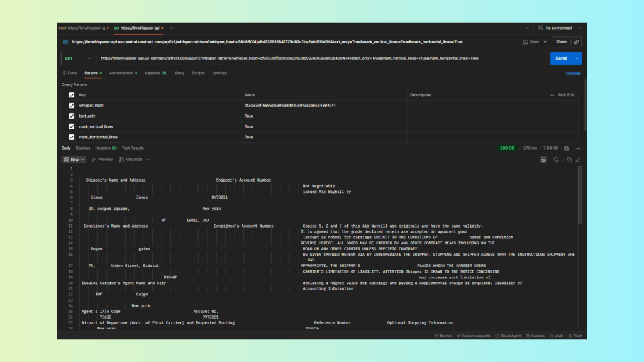Open the Raw response format dropdown
644x362 pixels.
pyautogui.click(x=75, y=160)
